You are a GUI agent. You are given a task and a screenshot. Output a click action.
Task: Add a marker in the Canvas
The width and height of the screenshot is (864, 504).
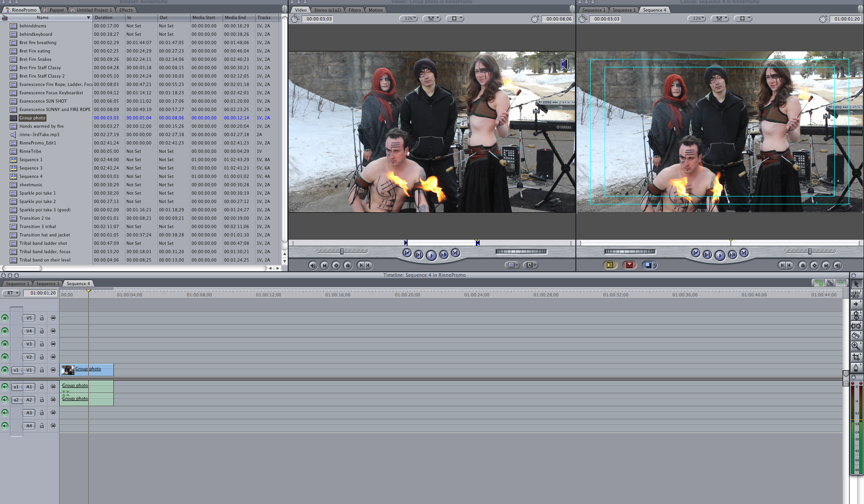pos(803,265)
